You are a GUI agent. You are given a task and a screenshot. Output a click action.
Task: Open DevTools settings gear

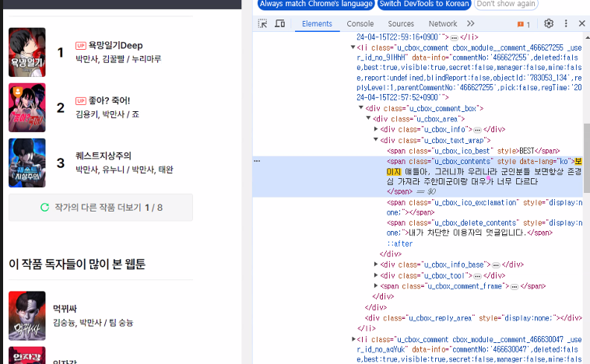pos(549,23)
